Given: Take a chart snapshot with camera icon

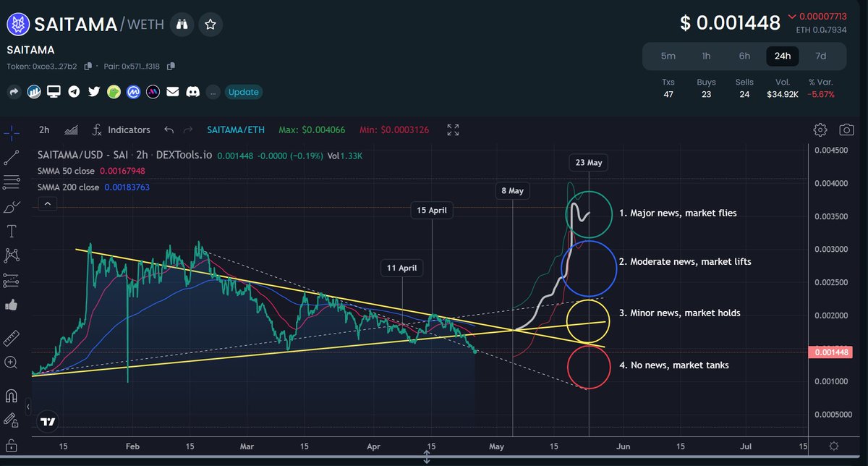Looking at the screenshot, I should tap(846, 130).
